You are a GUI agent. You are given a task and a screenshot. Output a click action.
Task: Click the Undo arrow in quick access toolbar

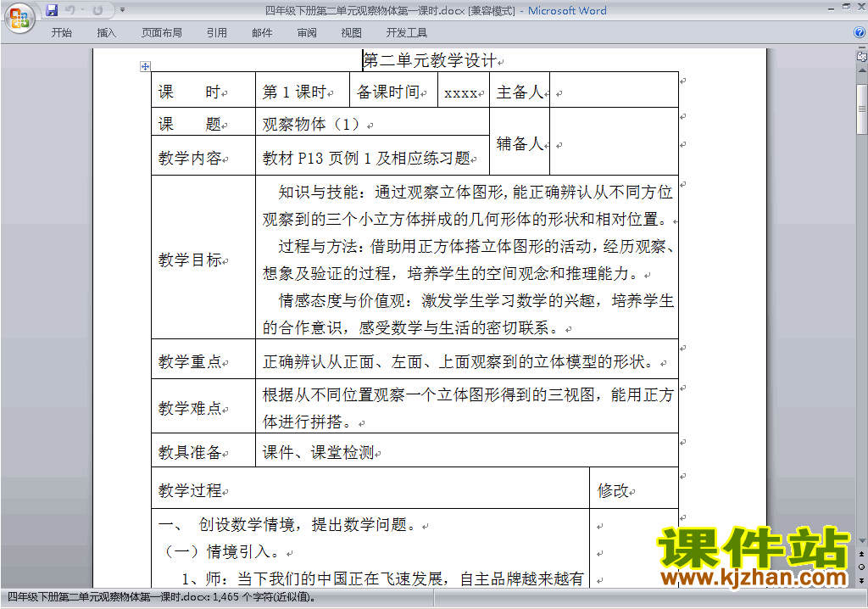click(x=70, y=10)
